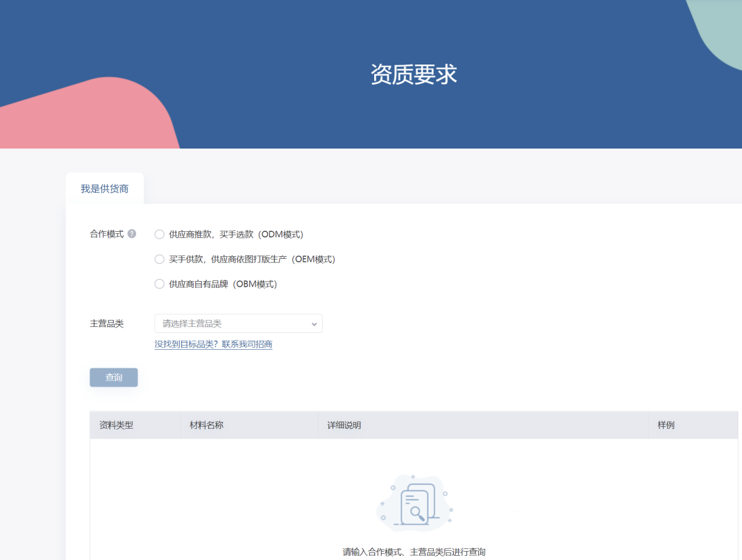742x560 pixels.
Task: Click the 主营品类 field label
Action: pos(106,323)
